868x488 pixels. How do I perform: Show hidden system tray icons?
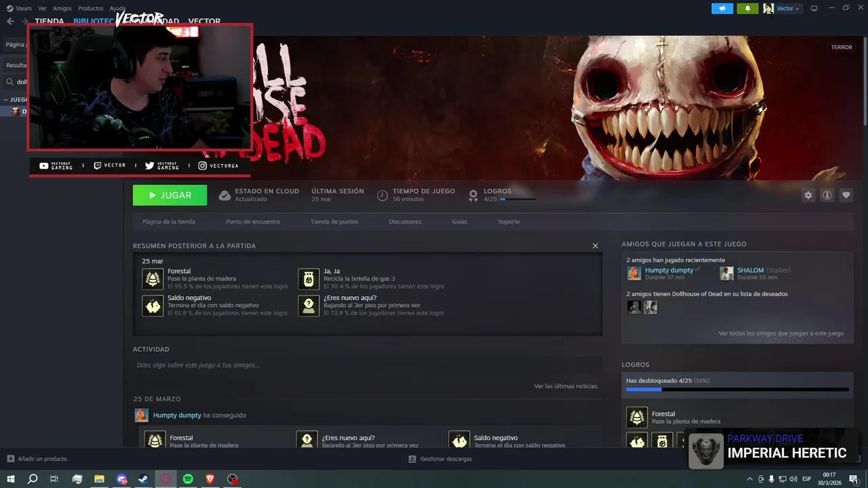point(749,479)
